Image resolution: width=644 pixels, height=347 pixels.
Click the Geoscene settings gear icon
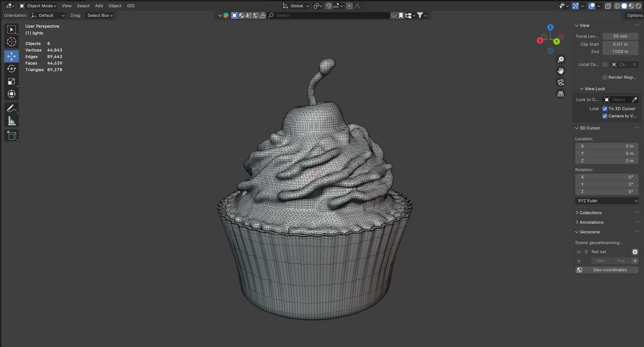635,252
